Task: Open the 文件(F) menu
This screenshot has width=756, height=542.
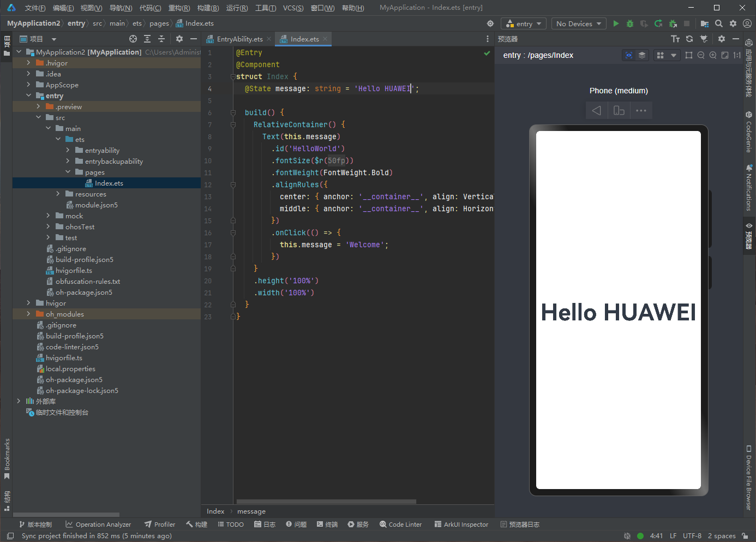Action: 35,8
